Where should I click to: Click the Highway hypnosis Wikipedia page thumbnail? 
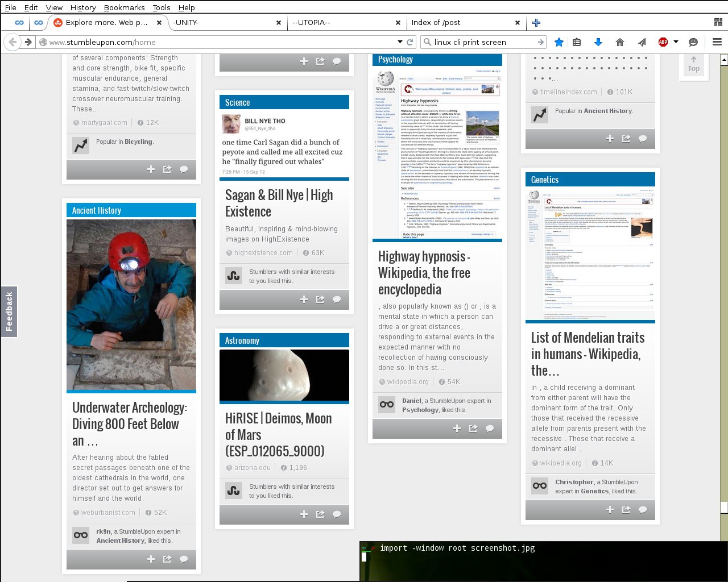(x=437, y=154)
